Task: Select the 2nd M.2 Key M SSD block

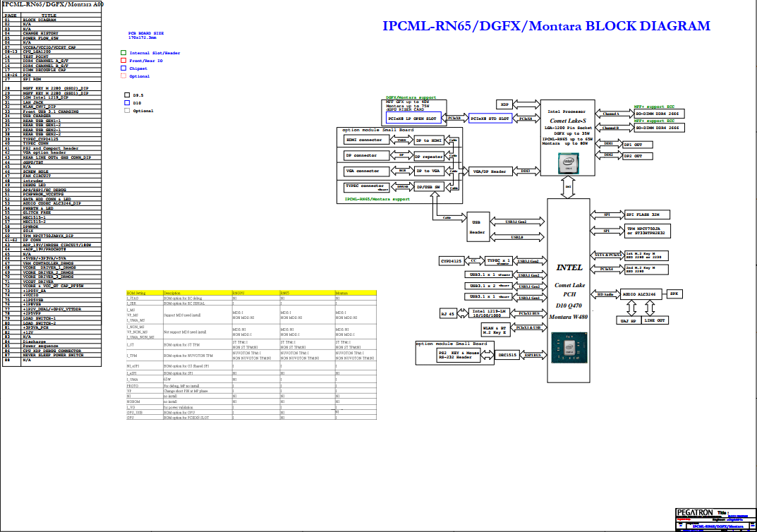Action: coord(646,270)
